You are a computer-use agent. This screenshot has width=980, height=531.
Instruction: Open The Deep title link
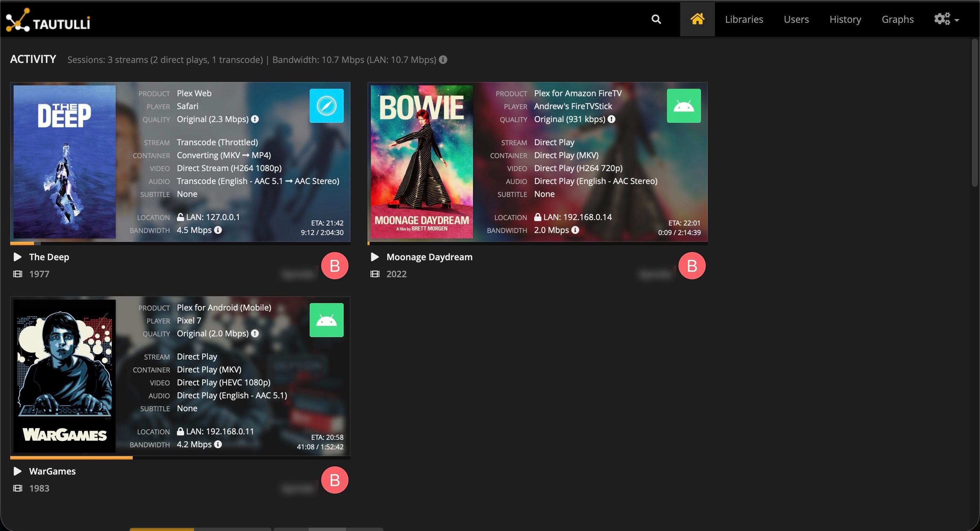pyautogui.click(x=49, y=257)
